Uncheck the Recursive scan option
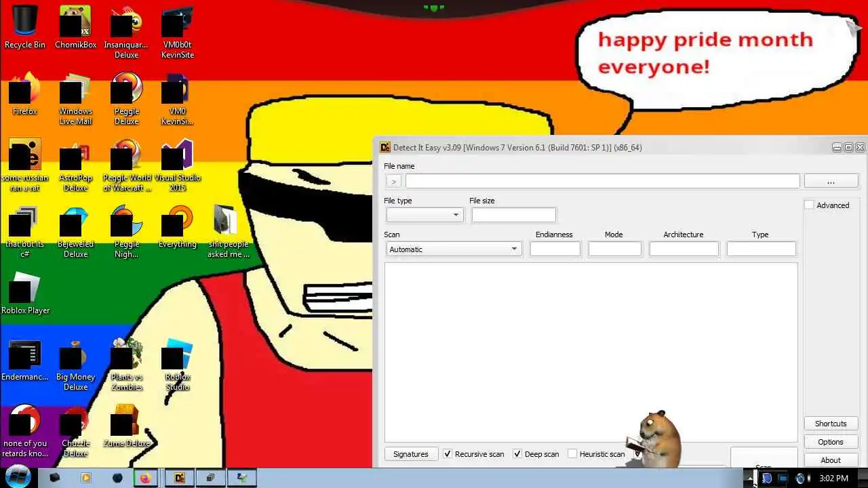 448,453
